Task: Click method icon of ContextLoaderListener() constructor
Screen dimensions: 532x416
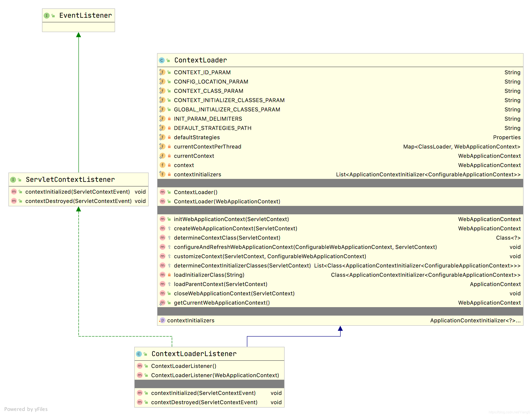Action: coord(140,366)
